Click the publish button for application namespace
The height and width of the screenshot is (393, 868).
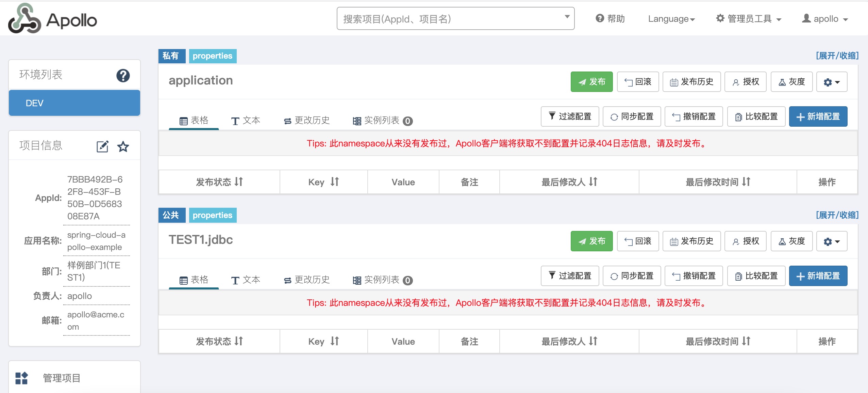point(592,81)
